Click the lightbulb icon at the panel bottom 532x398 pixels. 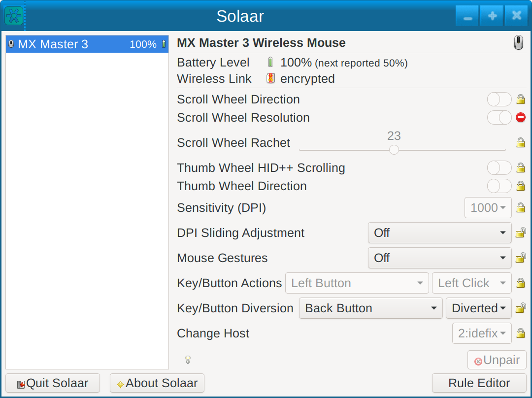(188, 360)
